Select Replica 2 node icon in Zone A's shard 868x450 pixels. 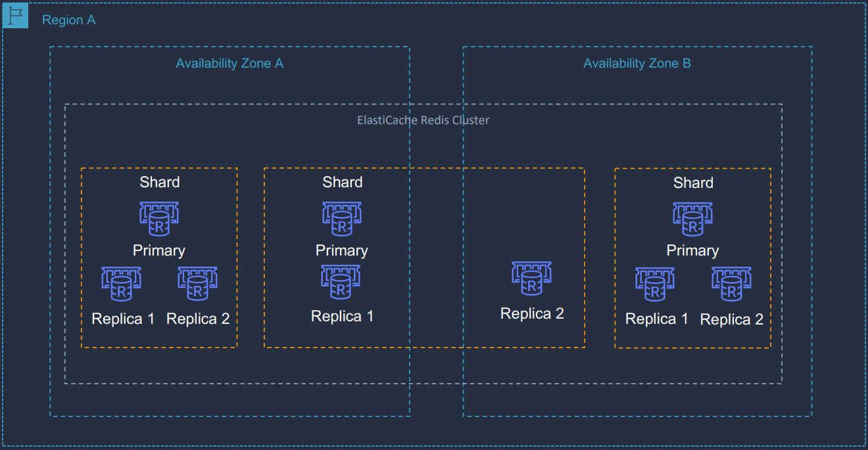[197, 284]
